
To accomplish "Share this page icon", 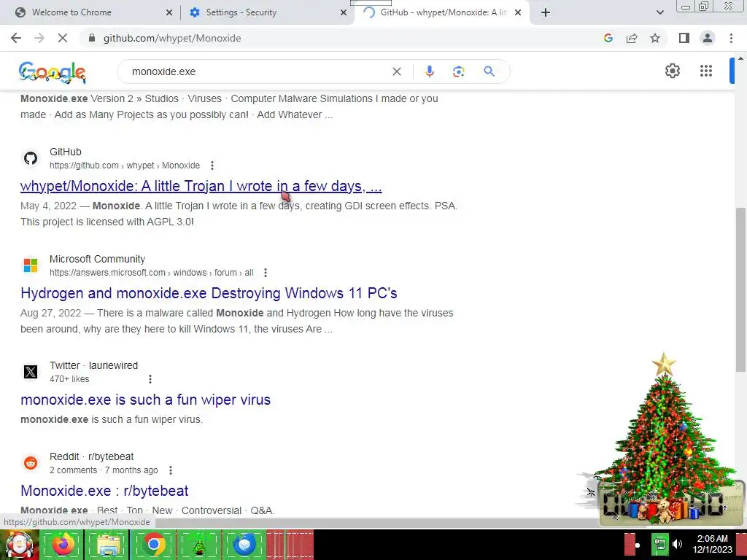I will tap(632, 38).
